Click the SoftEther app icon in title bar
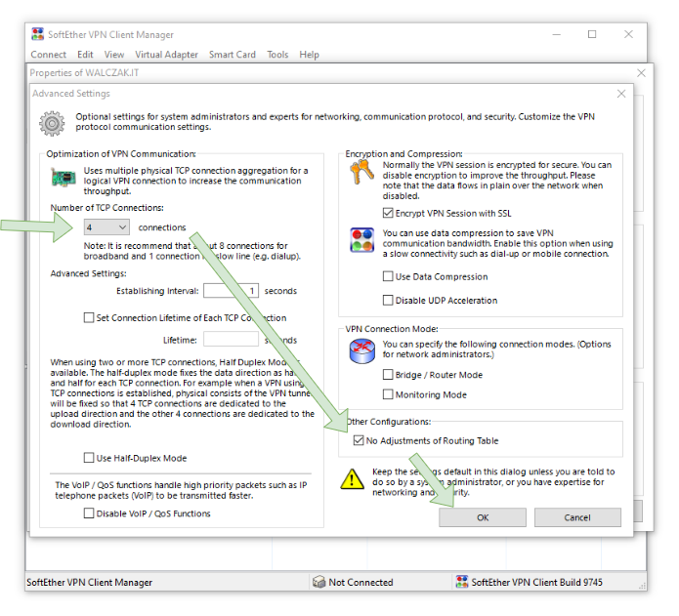The height and width of the screenshot is (616, 679). [x=38, y=34]
